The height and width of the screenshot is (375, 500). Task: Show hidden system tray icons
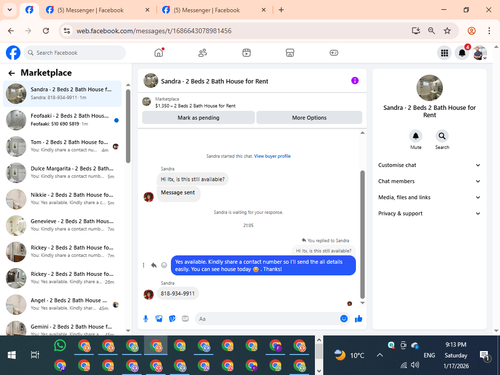point(380,355)
